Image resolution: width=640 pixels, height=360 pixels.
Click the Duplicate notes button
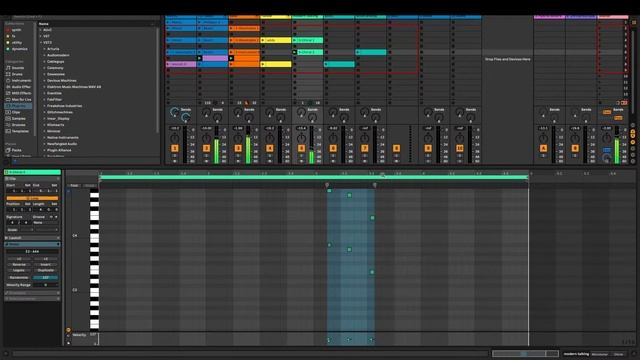45,270
